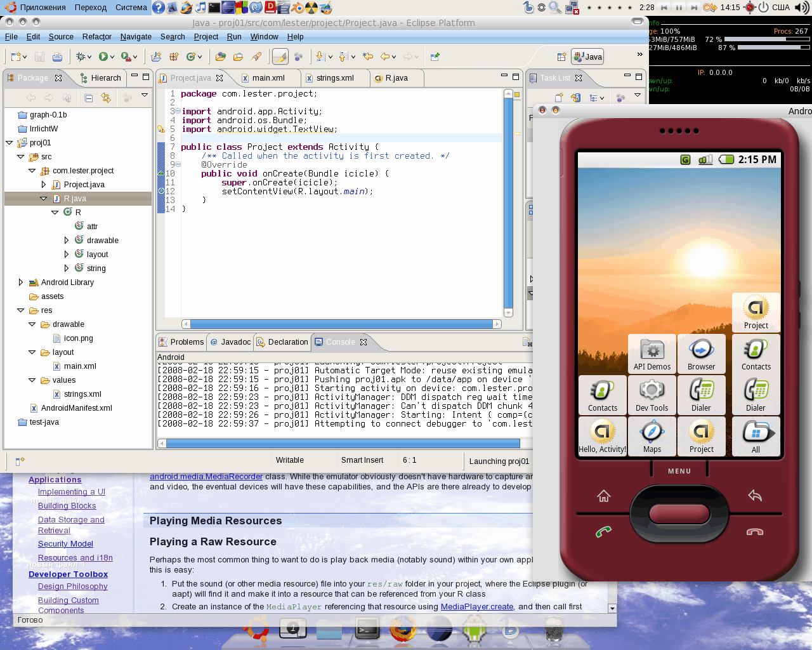
Task: Click the emulator Back arrow hardware button
Action: click(x=755, y=496)
